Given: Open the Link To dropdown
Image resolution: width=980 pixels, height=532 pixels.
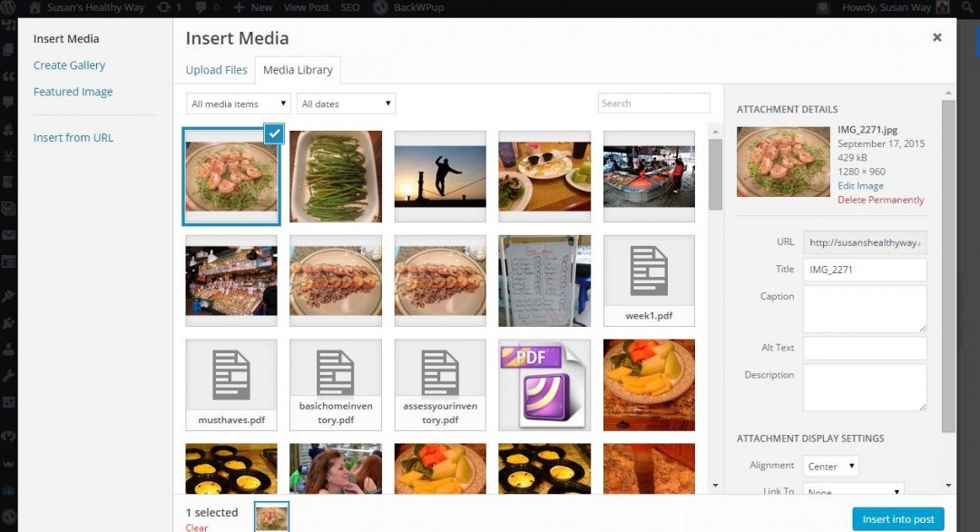Looking at the screenshot, I should click(853, 489).
